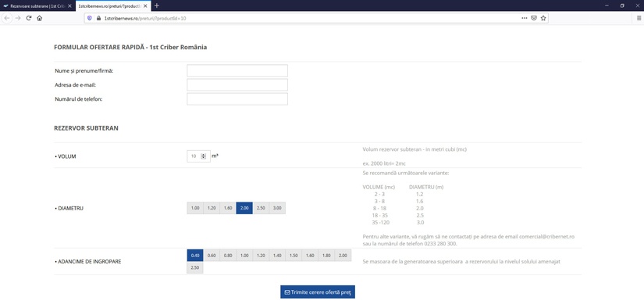Choose burial depth 1.00
644x308 pixels.
point(244,256)
